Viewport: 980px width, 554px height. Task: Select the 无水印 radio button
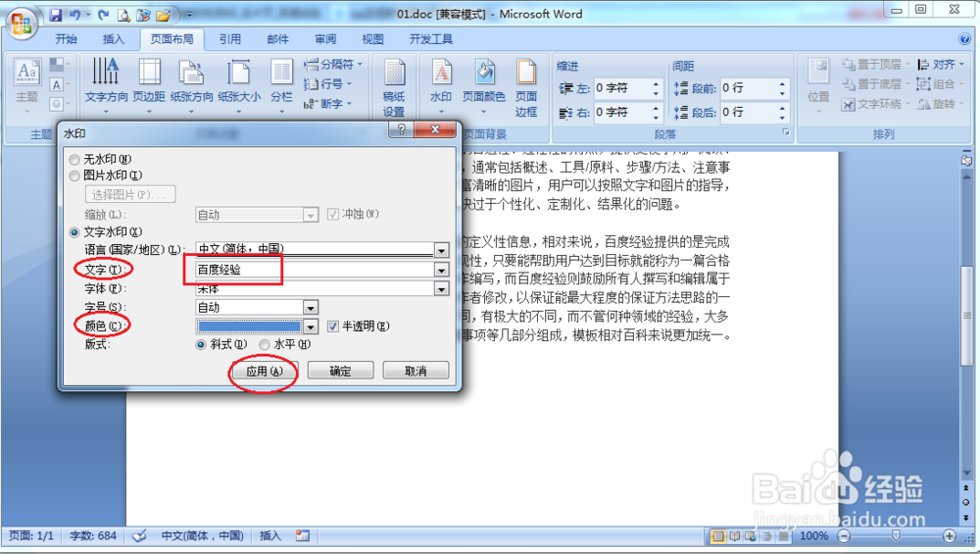point(74,160)
